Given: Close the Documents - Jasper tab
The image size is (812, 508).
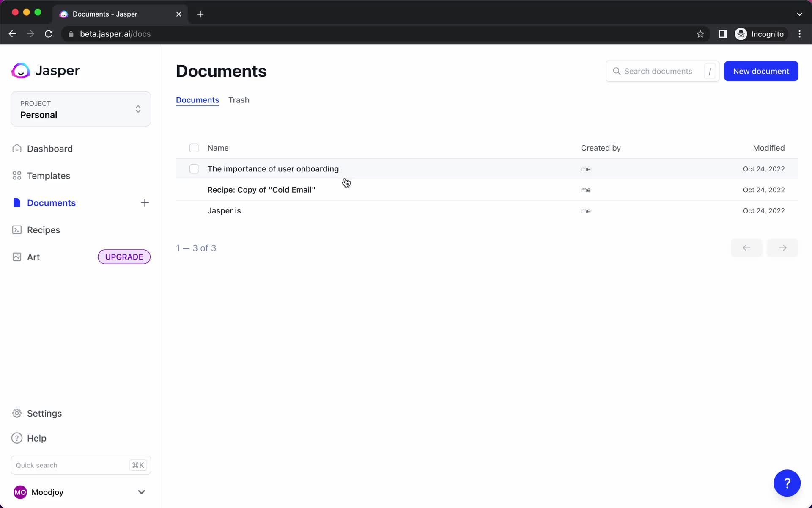Looking at the screenshot, I should coord(178,14).
